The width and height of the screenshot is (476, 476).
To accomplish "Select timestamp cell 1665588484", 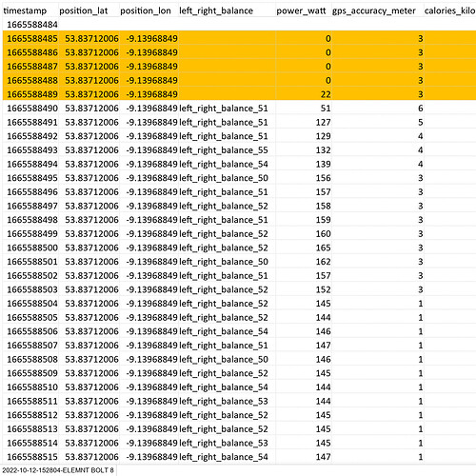I will (x=32, y=25).
